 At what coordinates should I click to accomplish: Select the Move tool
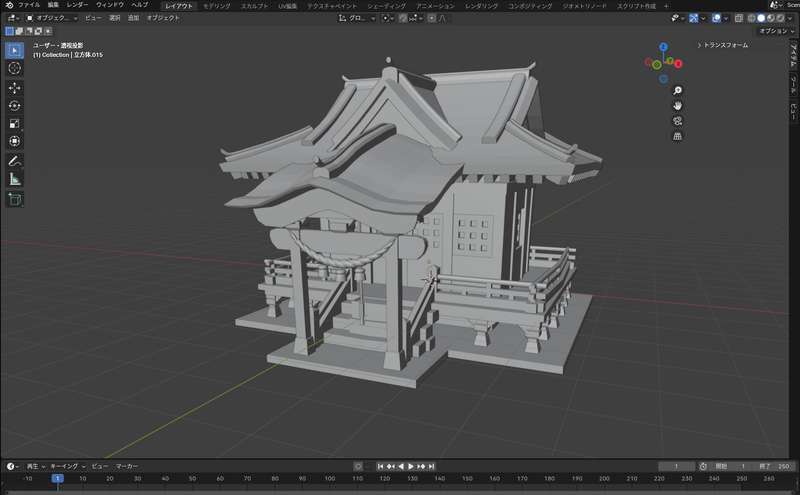[14, 88]
